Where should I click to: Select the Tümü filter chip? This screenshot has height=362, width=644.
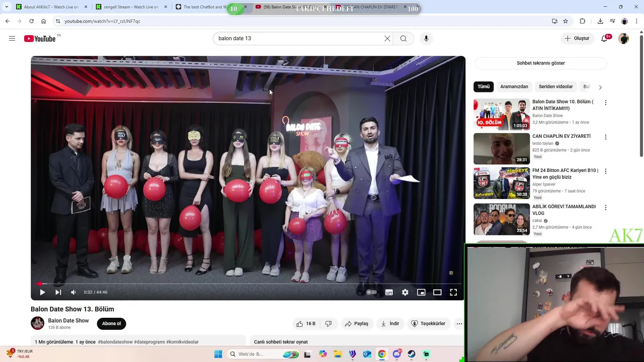[x=484, y=86]
